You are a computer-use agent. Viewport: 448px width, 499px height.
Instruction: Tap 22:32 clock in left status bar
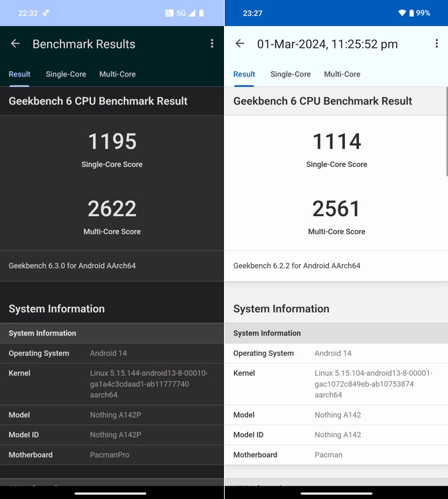(28, 13)
